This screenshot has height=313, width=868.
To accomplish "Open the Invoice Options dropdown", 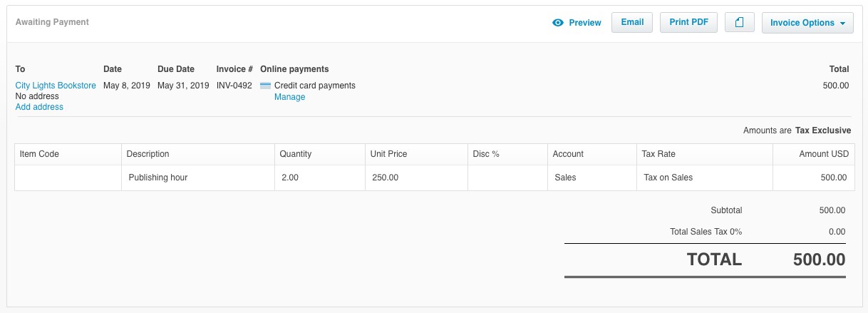I will (807, 23).
